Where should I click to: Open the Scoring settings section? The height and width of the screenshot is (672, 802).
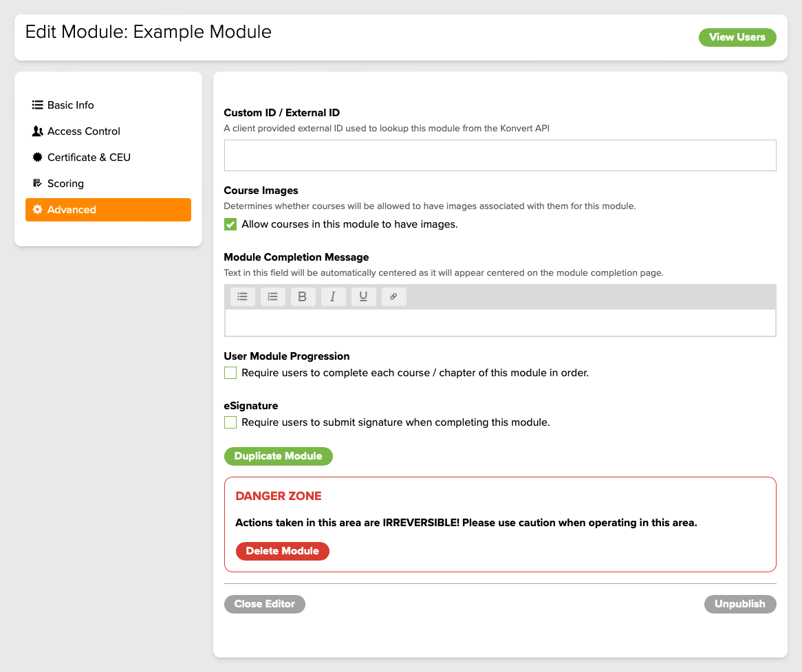[x=67, y=183]
